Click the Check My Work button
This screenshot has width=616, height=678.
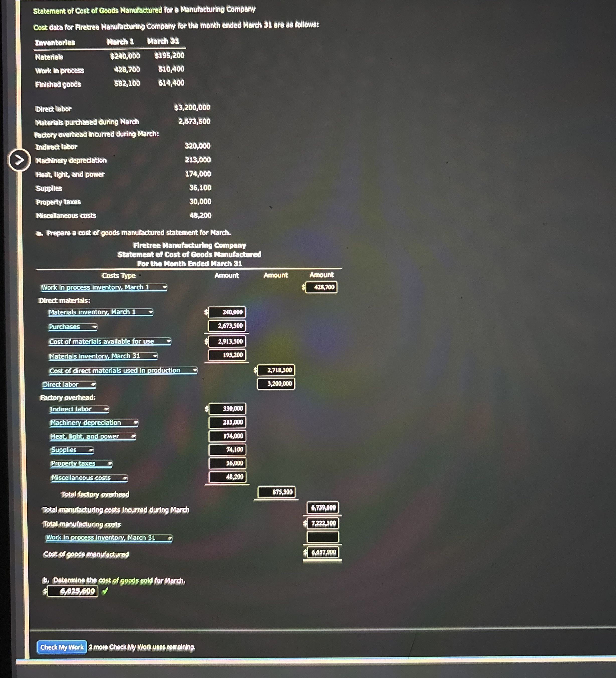[x=62, y=647]
